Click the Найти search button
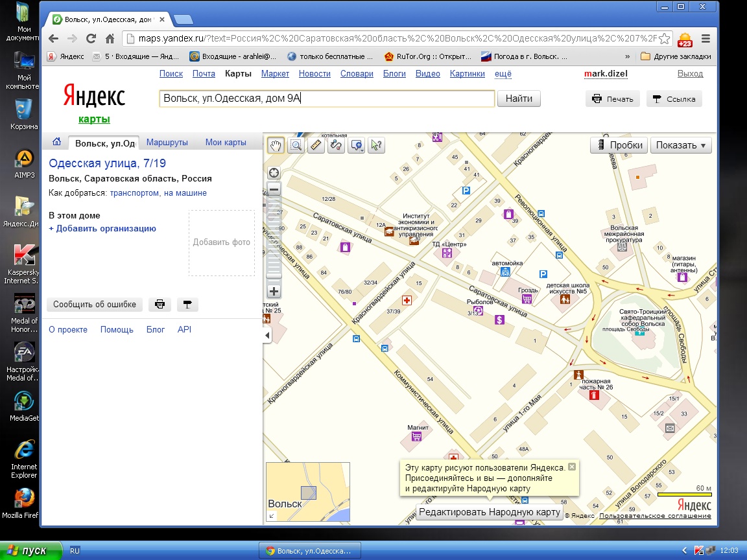 pos(519,99)
